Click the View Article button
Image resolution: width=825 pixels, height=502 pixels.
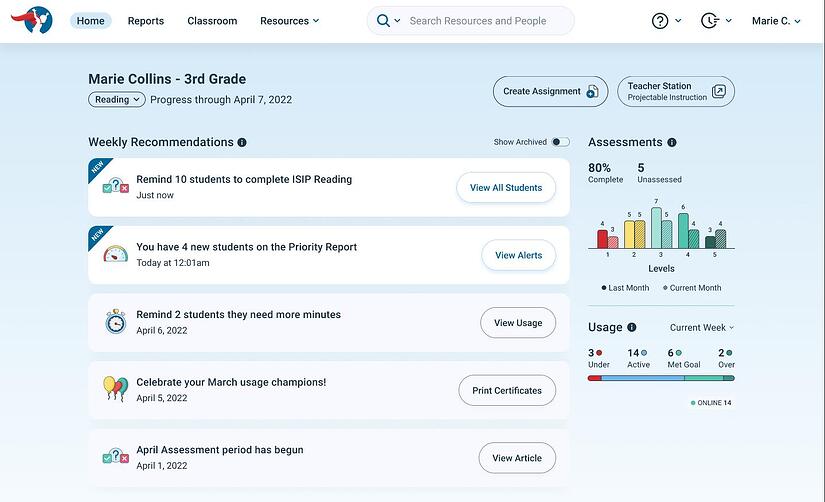[517, 458]
